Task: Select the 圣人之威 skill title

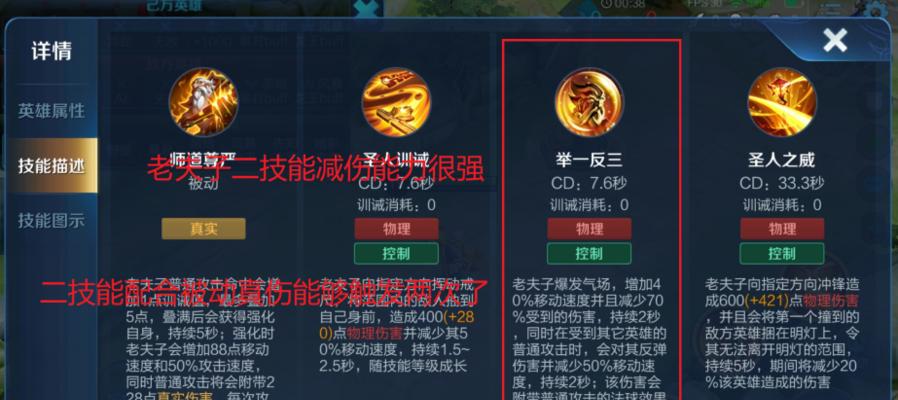Action: tap(782, 159)
